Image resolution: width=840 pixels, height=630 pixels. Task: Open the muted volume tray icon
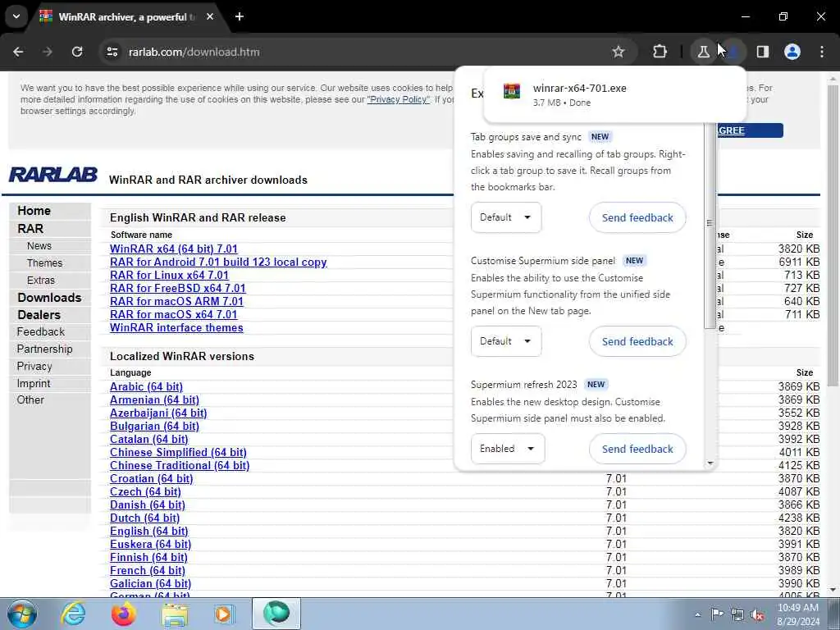[x=757, y=615]
